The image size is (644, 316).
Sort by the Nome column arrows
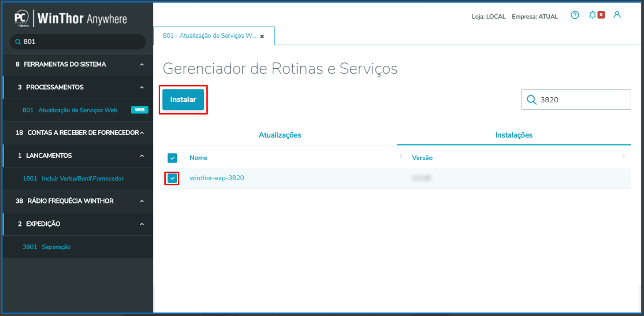coord(401,156)
